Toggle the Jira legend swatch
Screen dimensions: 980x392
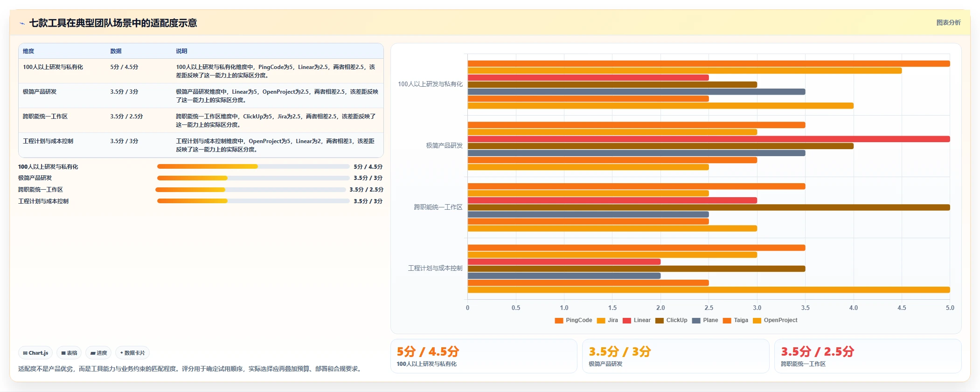coord(601,320)
